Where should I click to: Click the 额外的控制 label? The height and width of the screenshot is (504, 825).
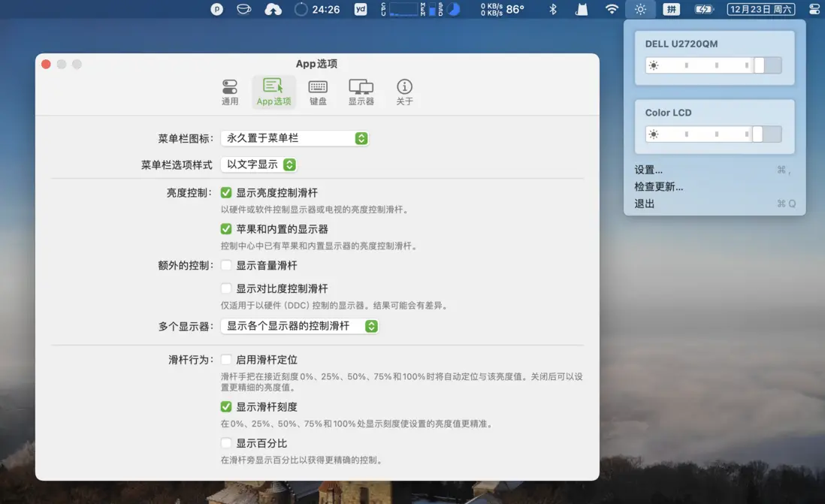point(185,265)
